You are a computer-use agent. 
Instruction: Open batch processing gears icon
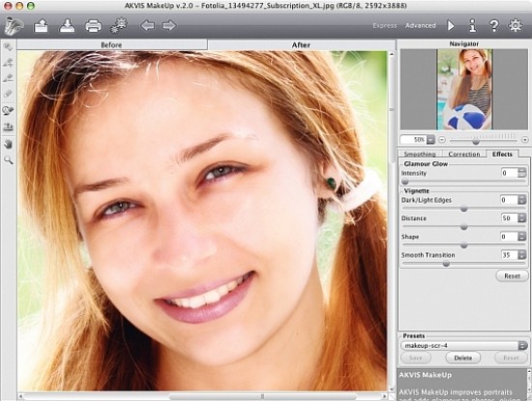click(119, 26)
